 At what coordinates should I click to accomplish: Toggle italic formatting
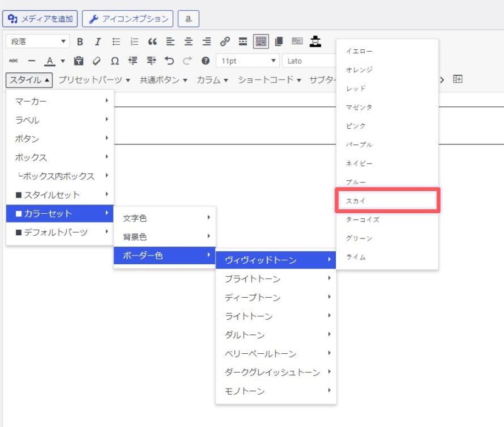98,42
